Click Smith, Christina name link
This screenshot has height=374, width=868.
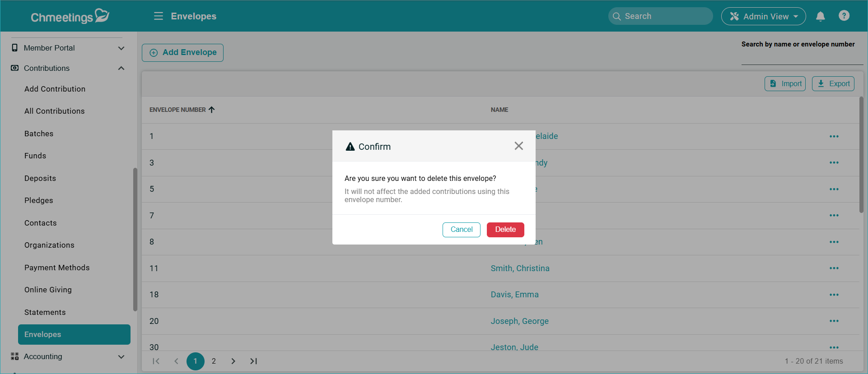click(x=520, y=268)
